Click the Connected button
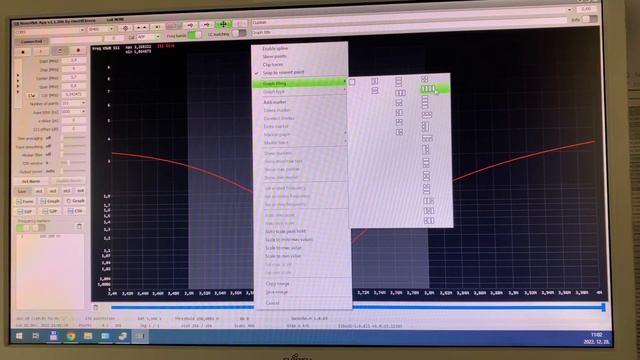 click(31, 41)
